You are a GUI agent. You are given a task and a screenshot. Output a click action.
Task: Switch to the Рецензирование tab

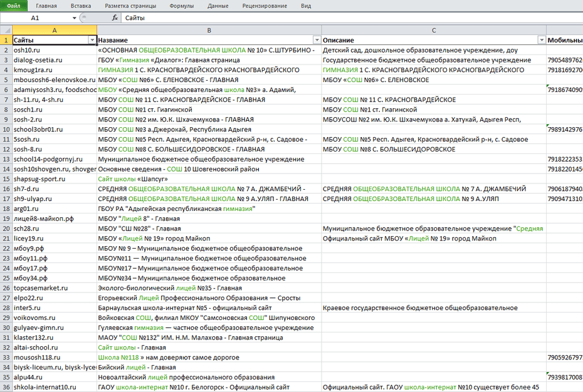265,6
